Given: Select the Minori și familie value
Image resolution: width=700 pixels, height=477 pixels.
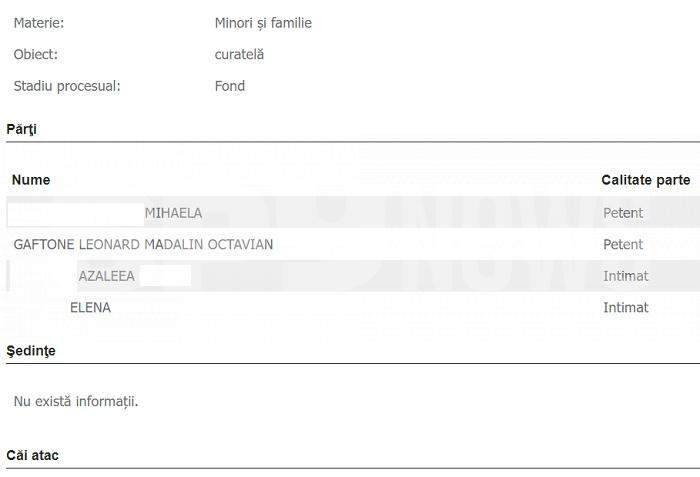Looking at the screenshot, I should (263, 23).
